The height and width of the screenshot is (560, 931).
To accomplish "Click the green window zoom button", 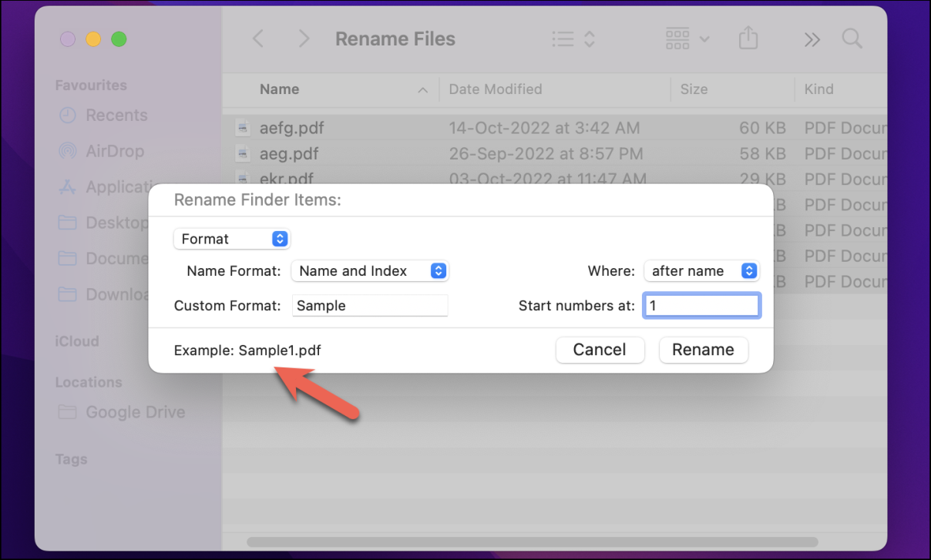I will 119,39.
